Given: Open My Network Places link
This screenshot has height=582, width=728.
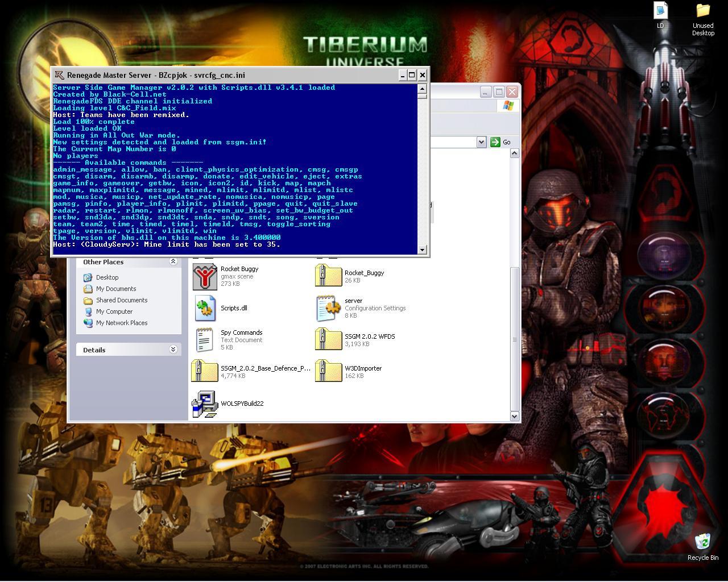Looking at the screenshot, I should click(x=121, y=323).
